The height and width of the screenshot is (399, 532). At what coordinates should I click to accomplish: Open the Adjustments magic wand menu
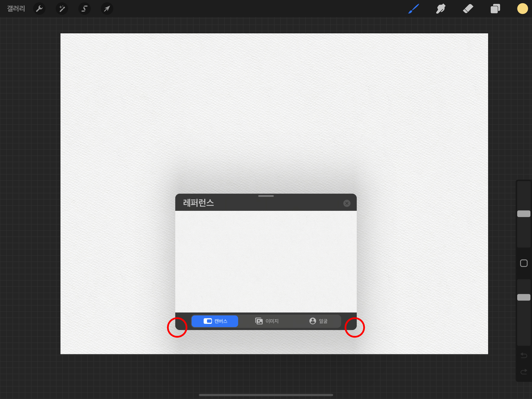pos(62,9)
